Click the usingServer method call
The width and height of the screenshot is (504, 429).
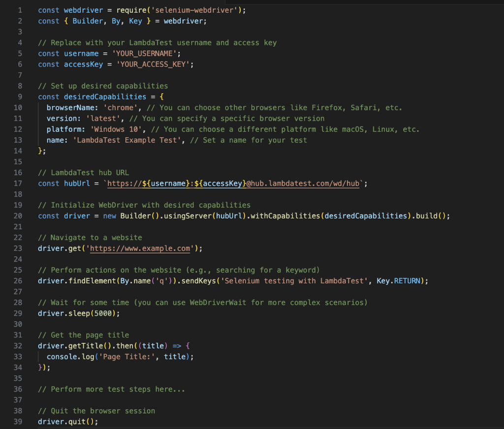[x=188, y=216]
